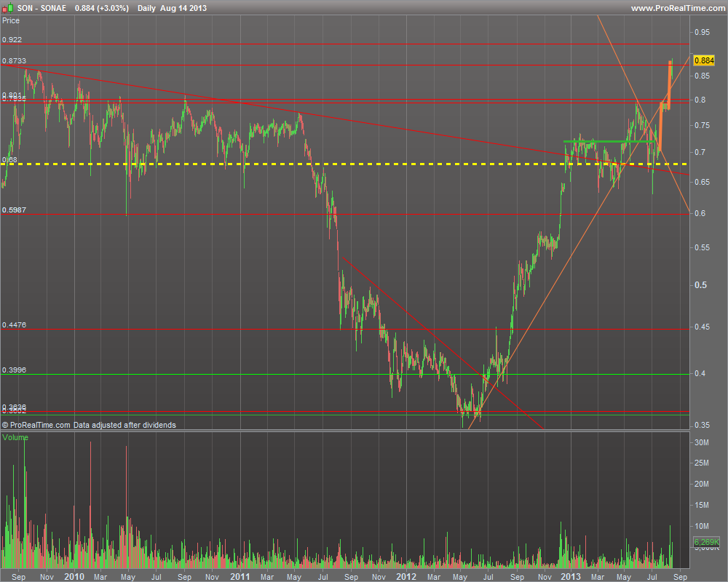Viewport: 728px width, 582px height.
Task: Click the yellow 0.884 current price tag
Action: (x=704, y=60)
